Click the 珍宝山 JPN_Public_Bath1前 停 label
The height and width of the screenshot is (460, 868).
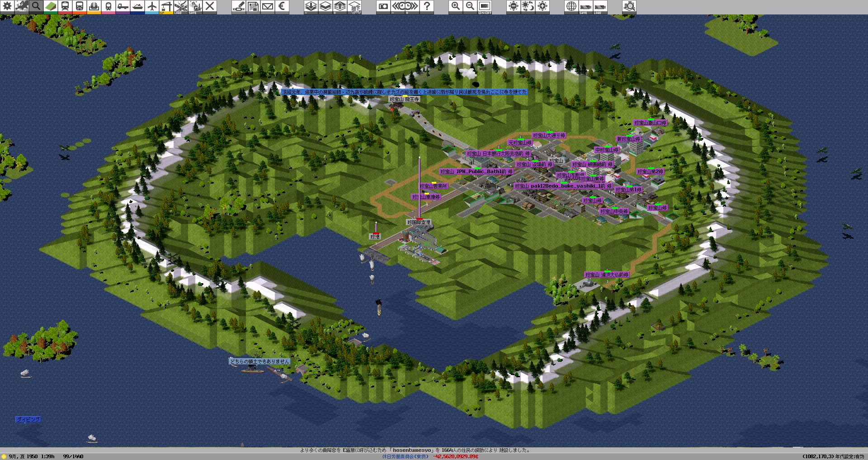[476, 171]
